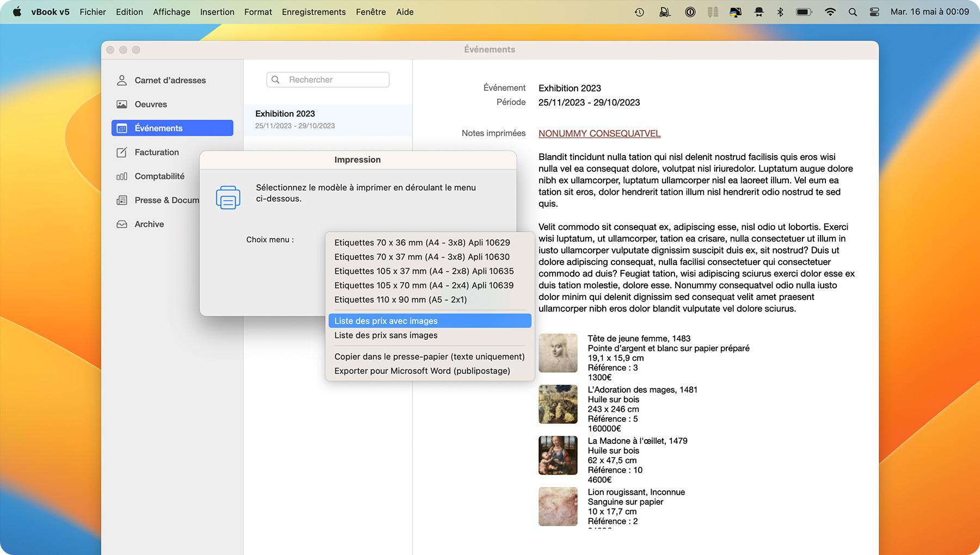Click the Exhibition 2023 event name value
This screenshot has height=555, width=980.
(569, 88)
